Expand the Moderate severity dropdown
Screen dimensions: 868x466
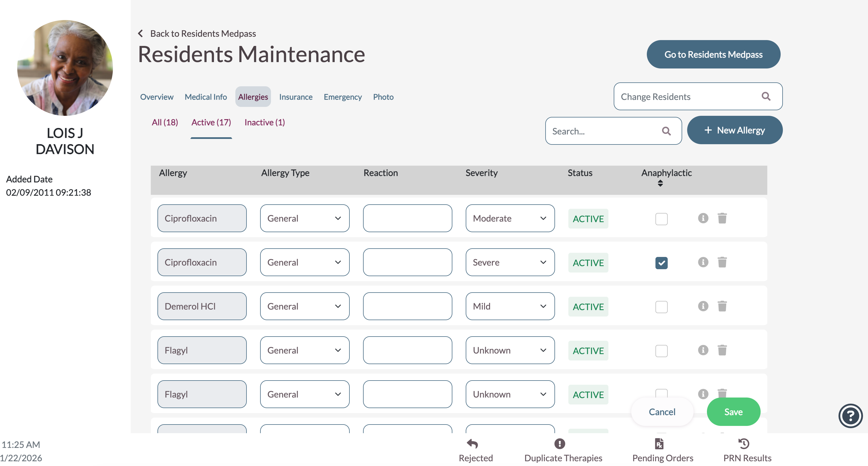click(510, 218)
